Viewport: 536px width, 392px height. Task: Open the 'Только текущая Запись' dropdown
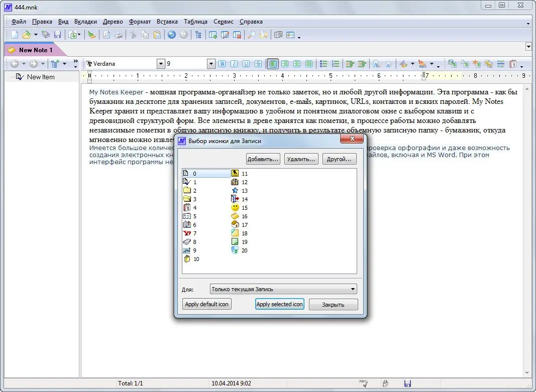[283, 289]
